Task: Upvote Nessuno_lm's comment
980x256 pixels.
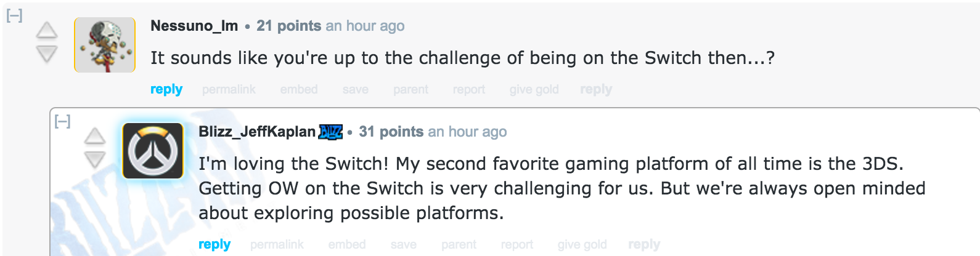Action: [47, 30]
